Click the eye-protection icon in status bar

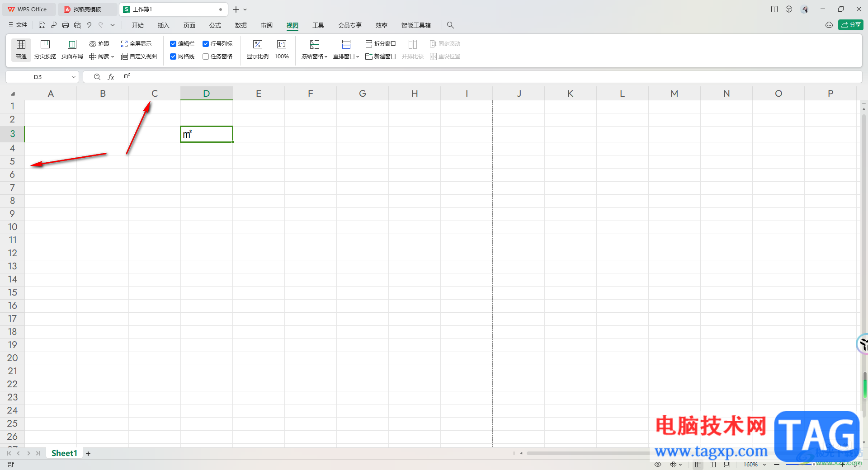tap(658, 465)
